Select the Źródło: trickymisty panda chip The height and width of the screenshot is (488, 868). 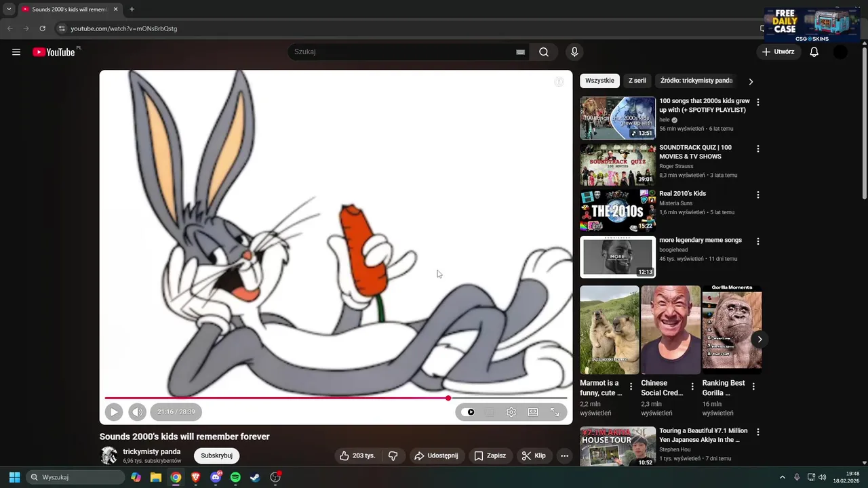click(x=696, y=81)
